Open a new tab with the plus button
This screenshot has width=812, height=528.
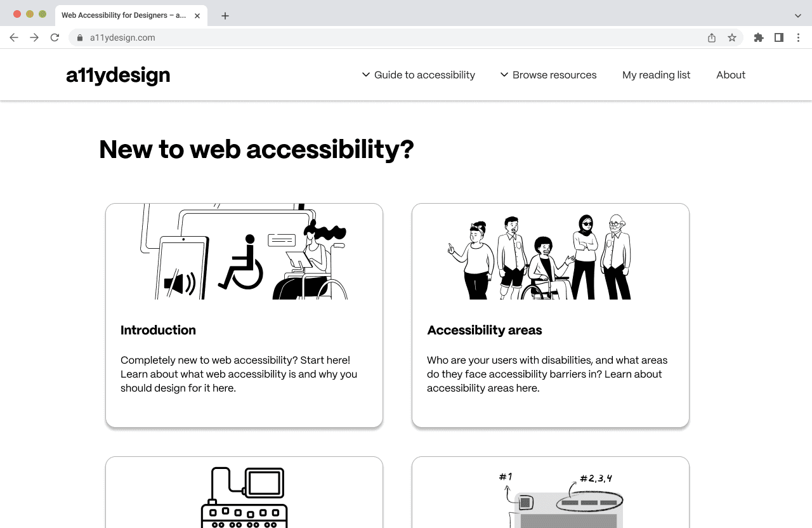225,16
